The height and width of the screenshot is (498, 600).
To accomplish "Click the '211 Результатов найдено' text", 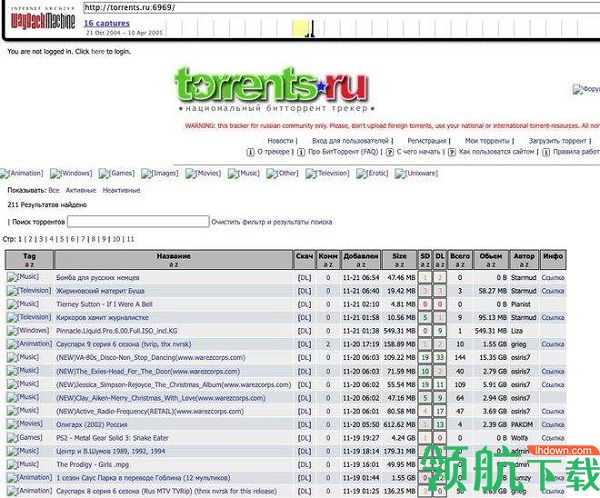I will tap(47, 205).
